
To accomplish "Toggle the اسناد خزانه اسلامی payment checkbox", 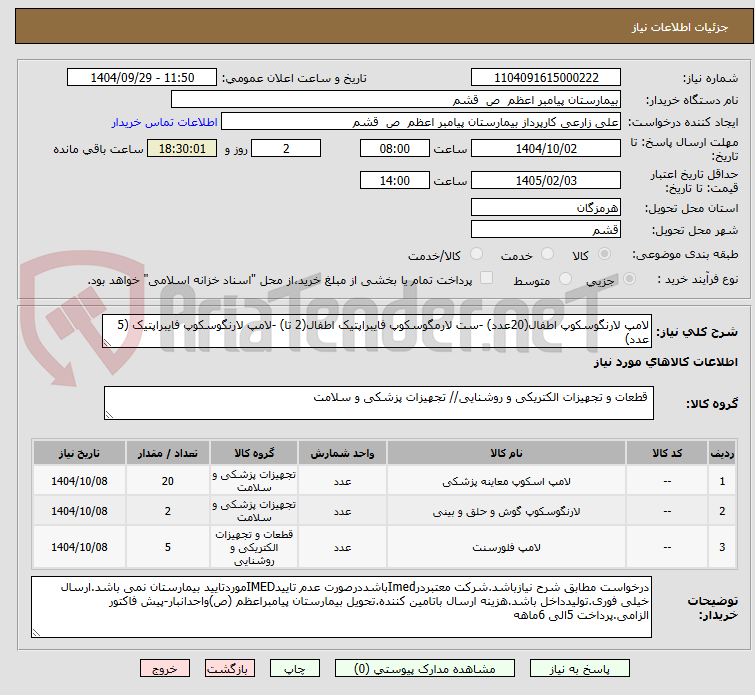I will (x=487, y=278).
